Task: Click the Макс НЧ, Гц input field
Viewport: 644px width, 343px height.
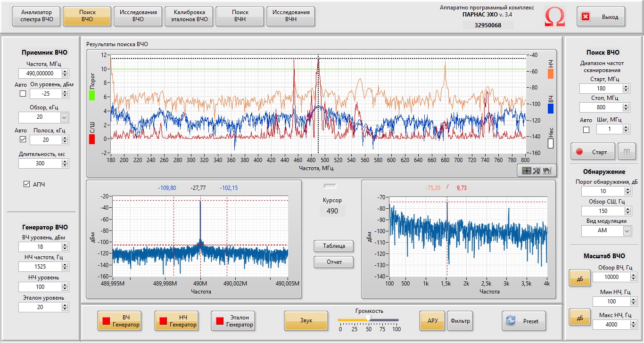Action: 611,325
